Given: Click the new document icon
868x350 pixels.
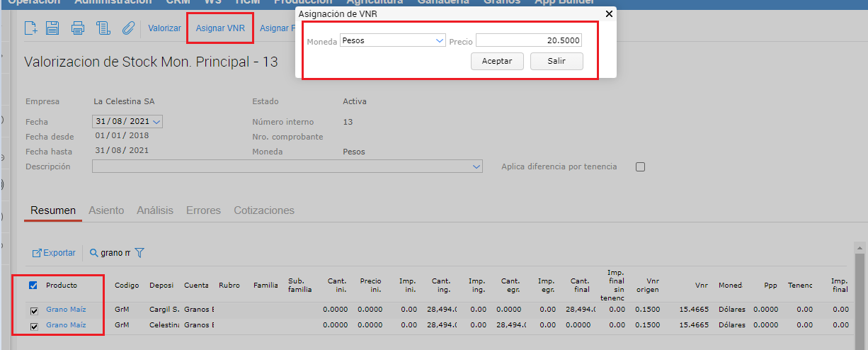Looking at the screenshot, I should [30, 28].
